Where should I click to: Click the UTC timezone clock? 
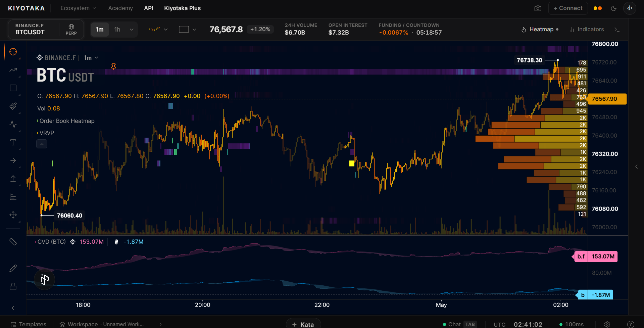point(518,324)
